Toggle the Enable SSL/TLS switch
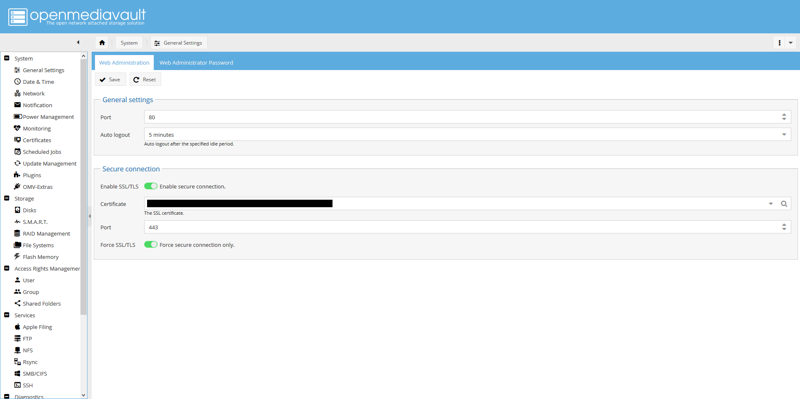 [x=151, y=187]
